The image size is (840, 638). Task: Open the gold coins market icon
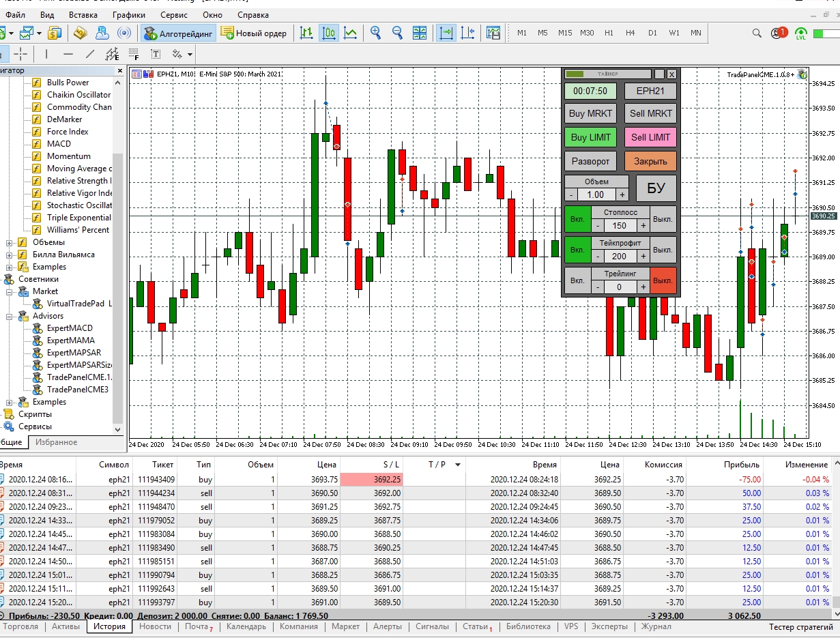[x=81, y=33]
